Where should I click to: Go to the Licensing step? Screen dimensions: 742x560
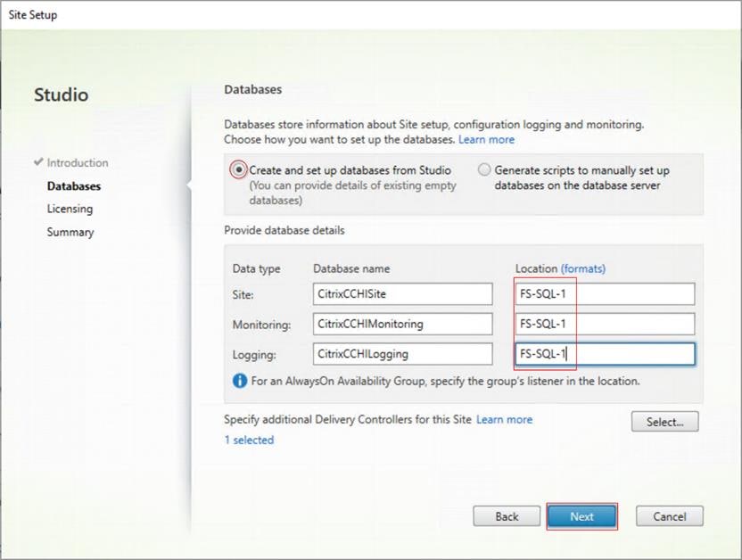70,209
